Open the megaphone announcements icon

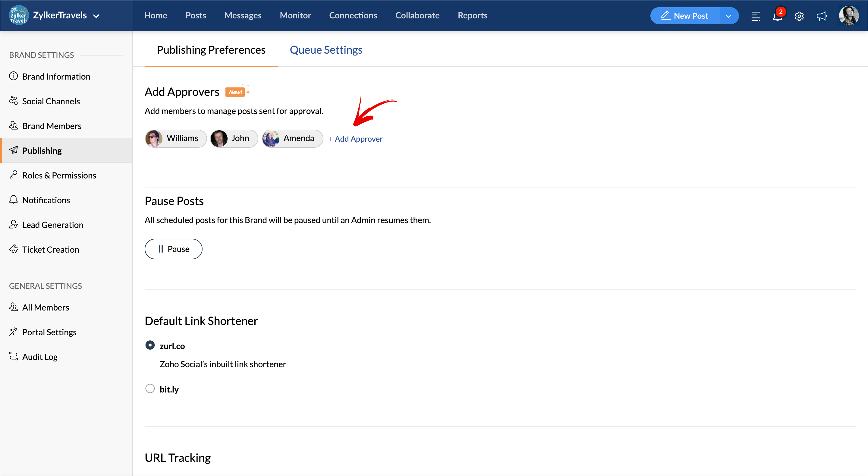point(821,16)
